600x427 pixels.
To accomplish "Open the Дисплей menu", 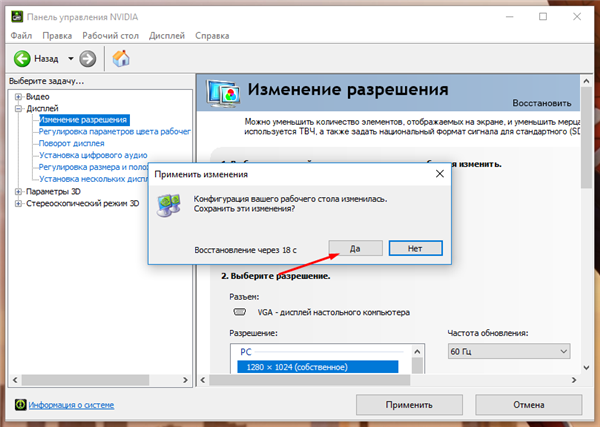I will tap(167, 36).
